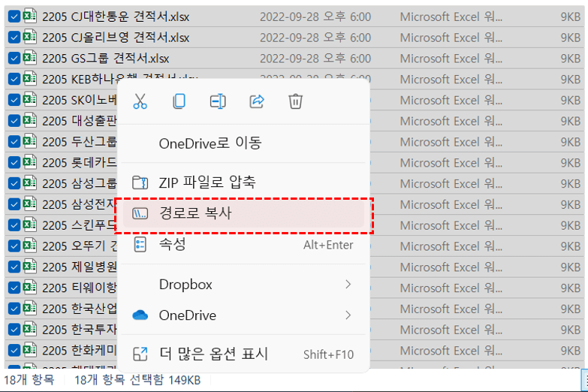The height and width of the screenshot is (392, 588).
Task: Click 18개 항목 count in status bar
Action: [x=29, y=380]
